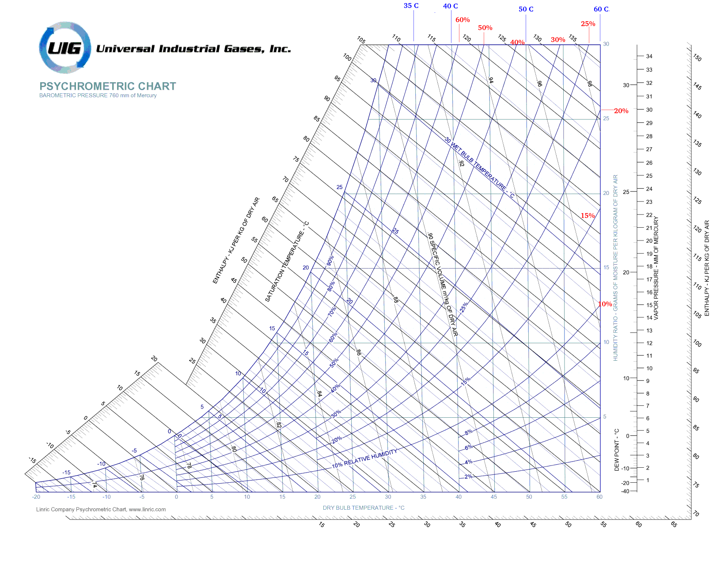Click left enthalpy scale value '-15'

click(32, 460)
